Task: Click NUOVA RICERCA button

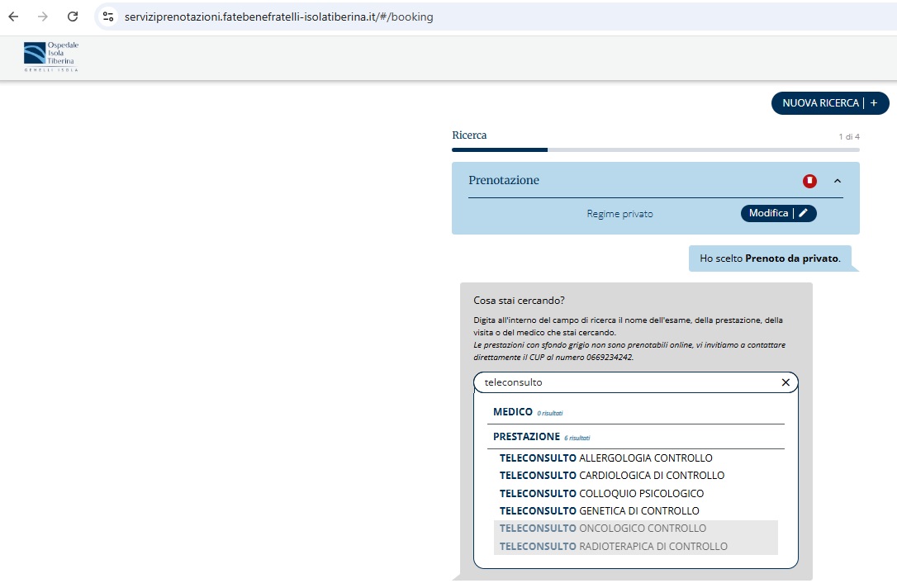Action: click(x=830, y=103)
